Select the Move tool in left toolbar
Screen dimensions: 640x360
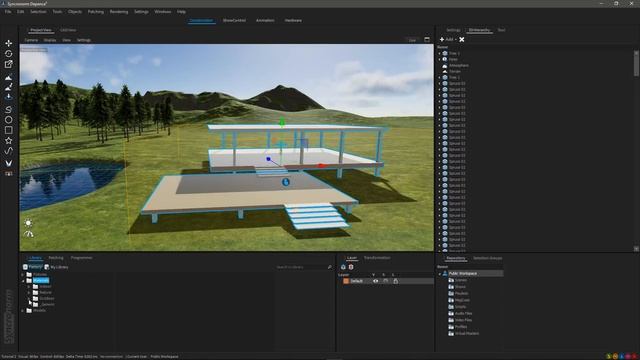click(x=9, y=43)
